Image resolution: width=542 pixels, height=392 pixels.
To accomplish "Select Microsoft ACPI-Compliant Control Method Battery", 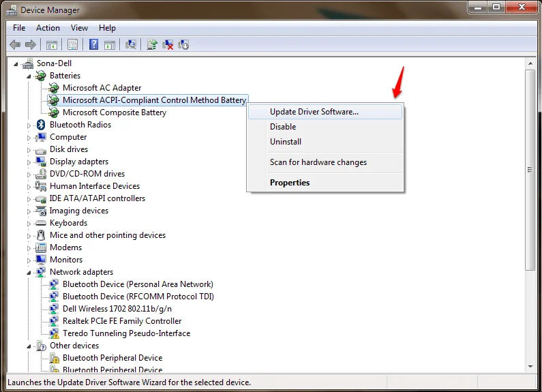I will click(154, 100).
